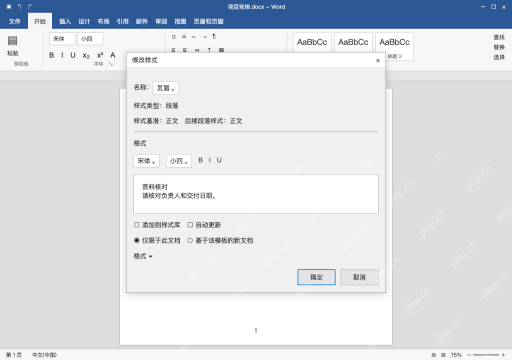Open the 小四 size dropdown in the dialog

[179, 161]
